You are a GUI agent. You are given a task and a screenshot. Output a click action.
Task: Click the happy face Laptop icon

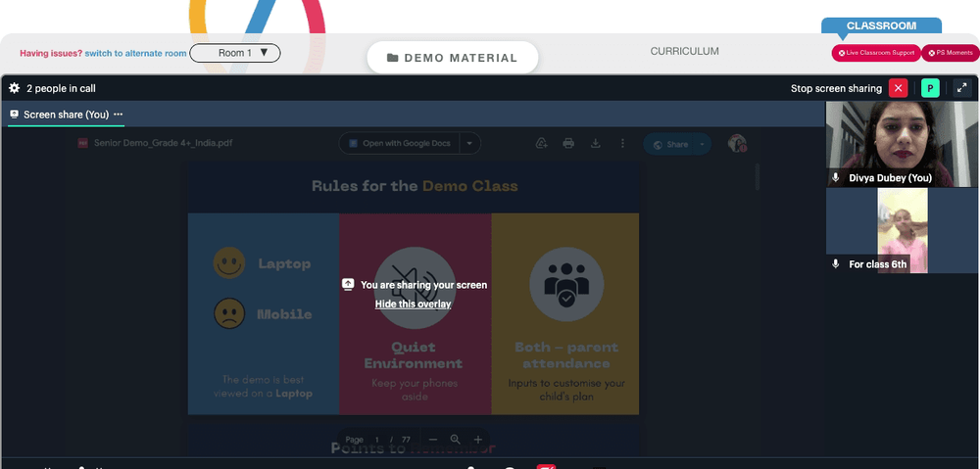tap(229, 263)
